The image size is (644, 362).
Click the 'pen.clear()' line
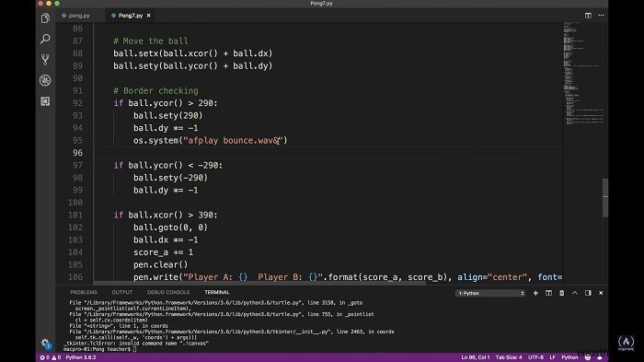(x=161, y=265)
